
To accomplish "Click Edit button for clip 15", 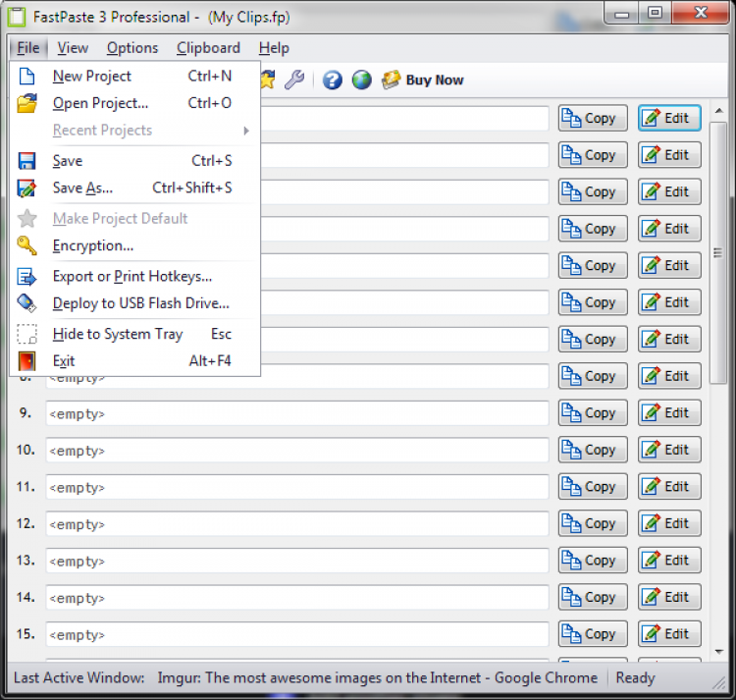I will click(669, 634).
